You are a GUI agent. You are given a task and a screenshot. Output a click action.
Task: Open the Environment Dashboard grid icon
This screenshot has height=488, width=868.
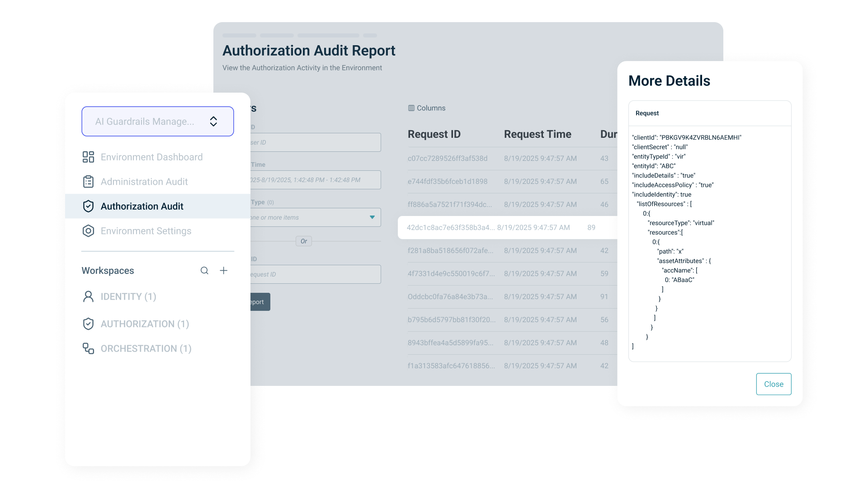[x=88, y=157]
